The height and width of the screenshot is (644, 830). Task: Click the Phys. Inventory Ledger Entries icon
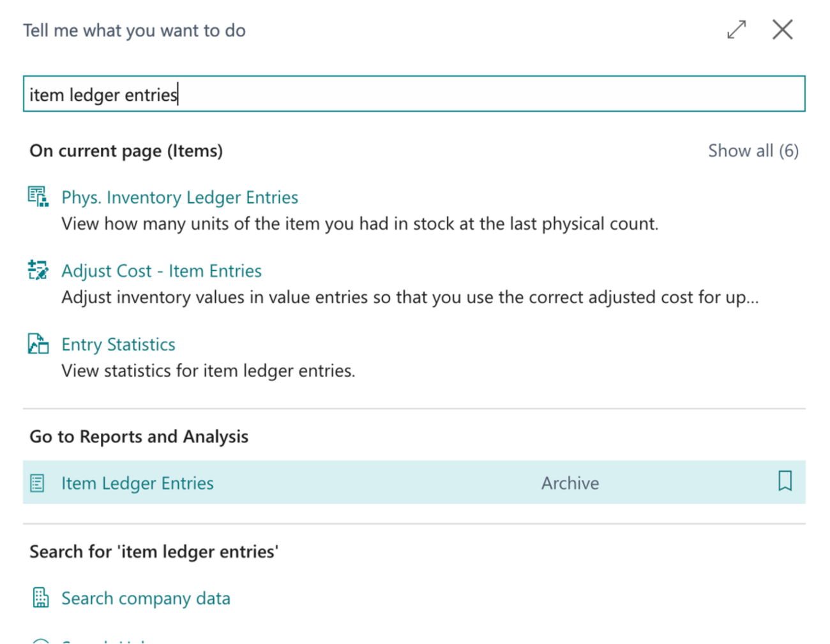click(38, 197)
